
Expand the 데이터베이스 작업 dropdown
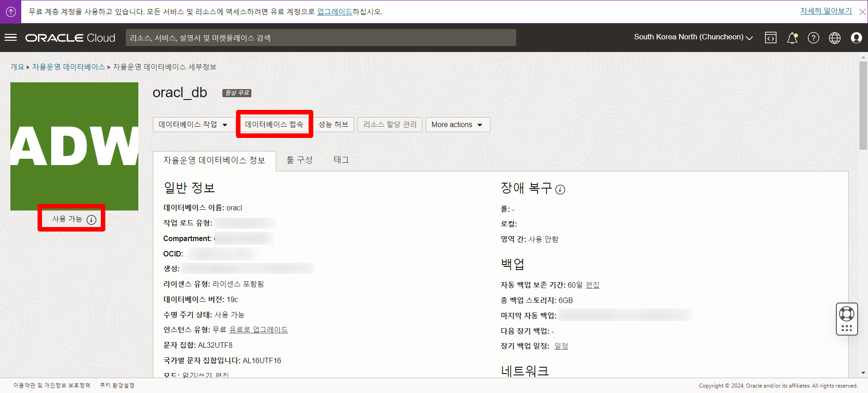[193, 124]
